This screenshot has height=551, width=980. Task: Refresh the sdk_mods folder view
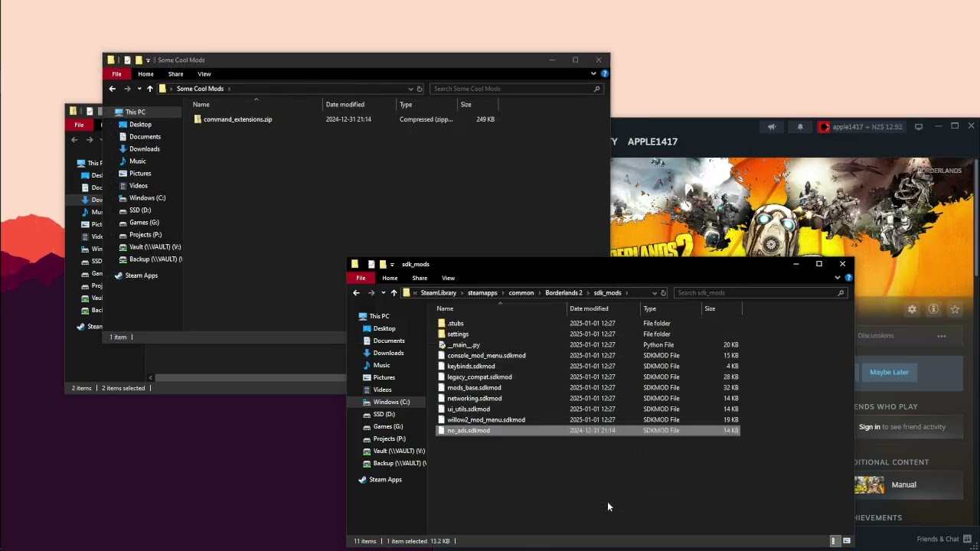663,292
